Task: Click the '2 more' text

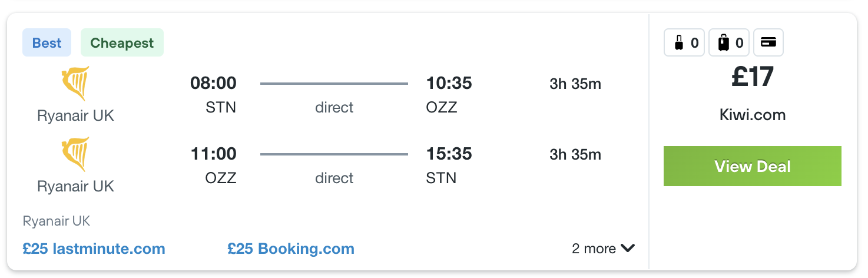Action: click(x=594, y=249)
